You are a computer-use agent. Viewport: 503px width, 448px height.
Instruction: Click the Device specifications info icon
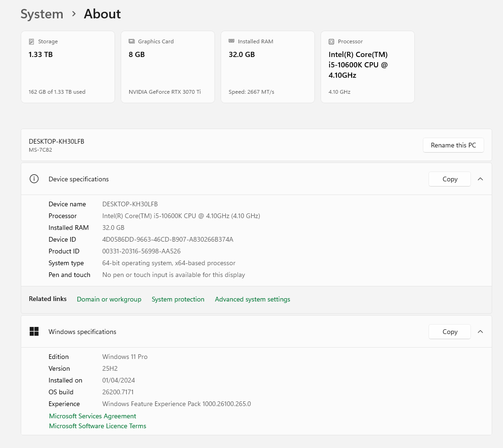pos(34,179)
